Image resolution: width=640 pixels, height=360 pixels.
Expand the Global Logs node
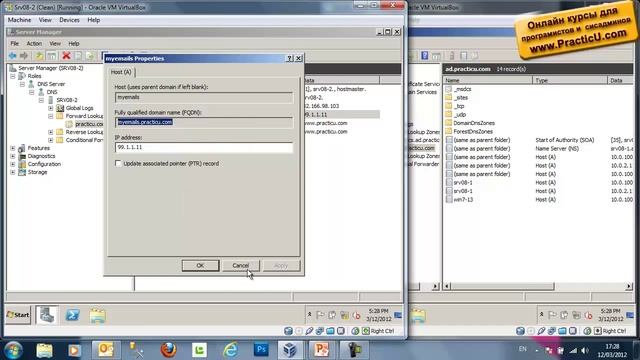(51, 108)
